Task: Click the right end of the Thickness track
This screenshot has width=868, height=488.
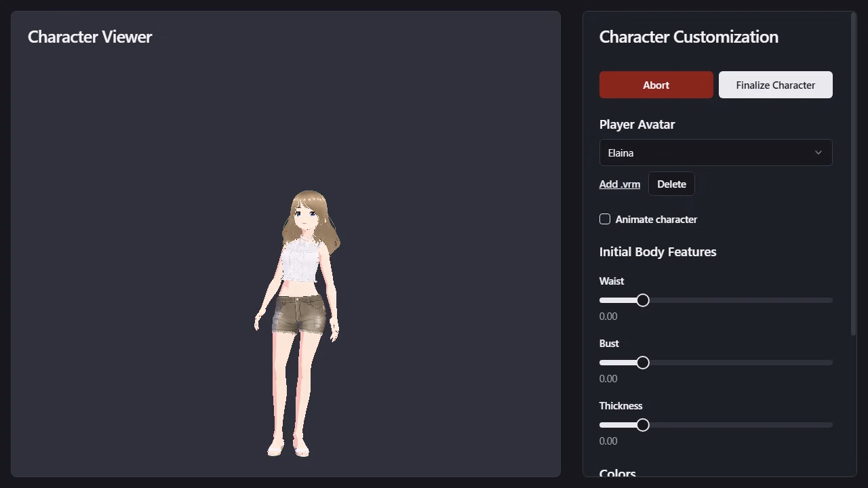Action: 830,425
